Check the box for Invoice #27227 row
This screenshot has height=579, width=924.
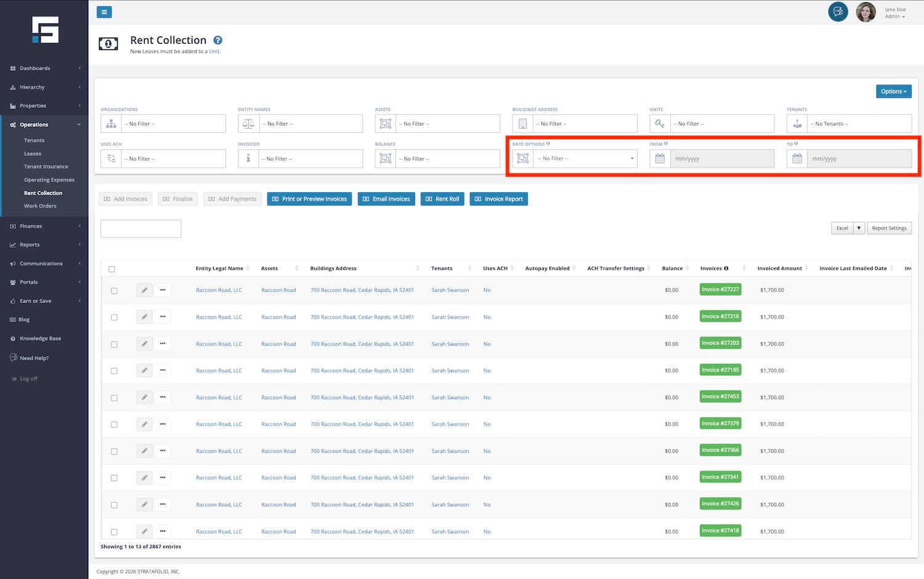tap(114, 291)
